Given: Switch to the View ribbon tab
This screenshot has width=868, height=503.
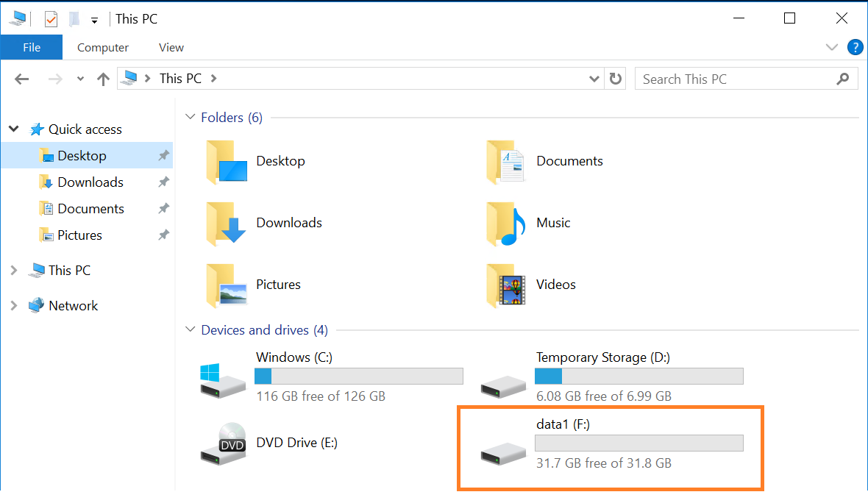Looking at the screenshot, I should 171,48.
